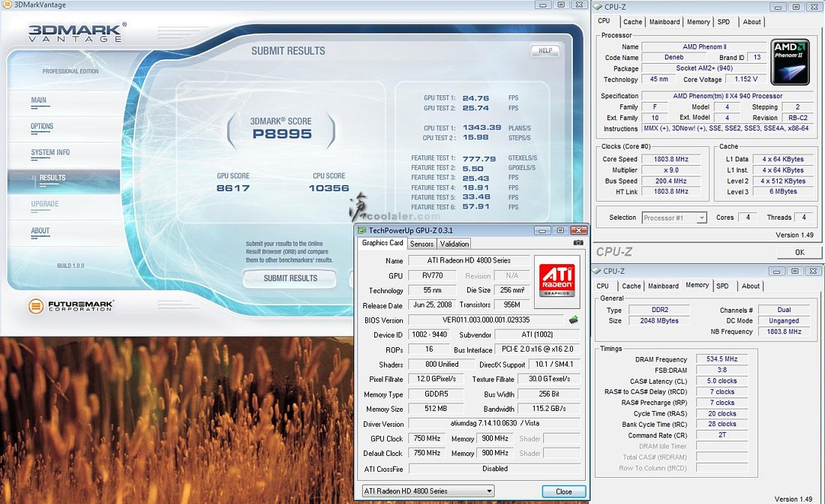Click the AMD Phenom II logo in CPU-Z
This screenshot has height=504, width=825.
coord(790,62)
